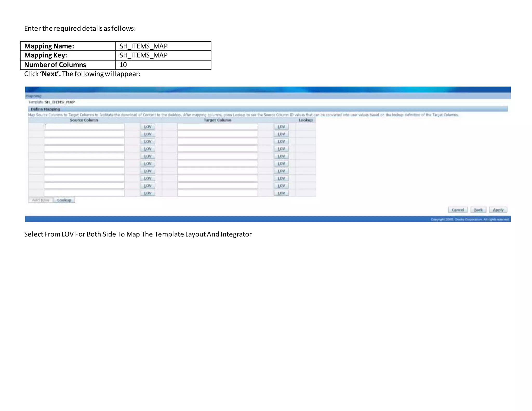Click the tenth Source Column input field
The image size is (532, 411).
point(84,193)
